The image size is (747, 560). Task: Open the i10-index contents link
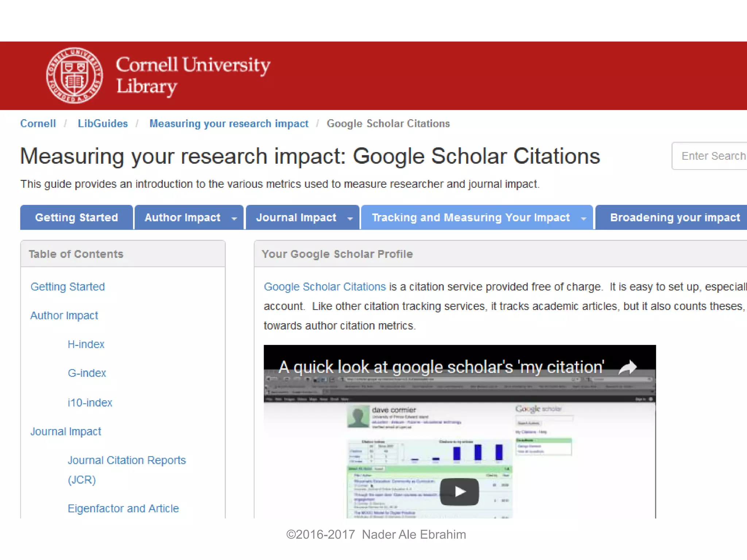(90, 402)
